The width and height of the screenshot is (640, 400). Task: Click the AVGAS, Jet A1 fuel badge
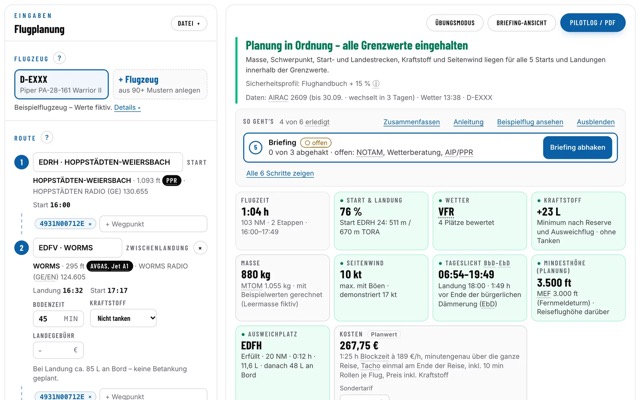pos(110,266)
